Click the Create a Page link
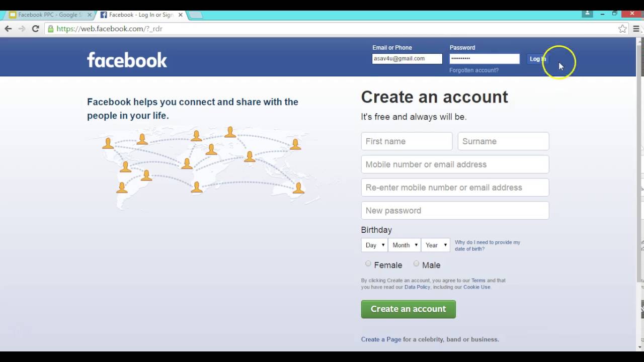 click(x=381, y=339)
